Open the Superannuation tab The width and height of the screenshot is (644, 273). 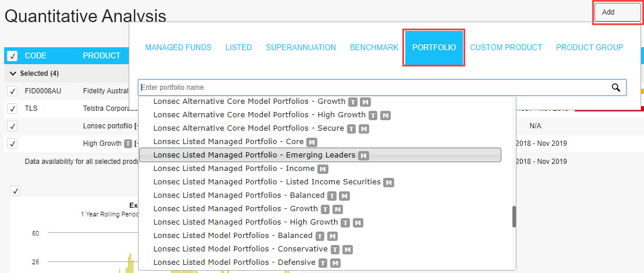(x=301, y=47)
